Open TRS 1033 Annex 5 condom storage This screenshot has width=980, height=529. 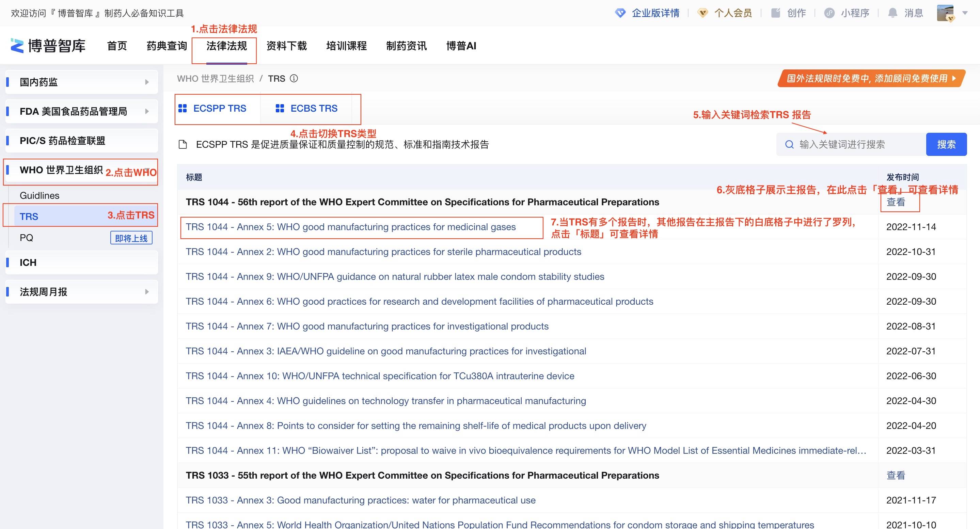pyautogui.click(x=500, y=525)
